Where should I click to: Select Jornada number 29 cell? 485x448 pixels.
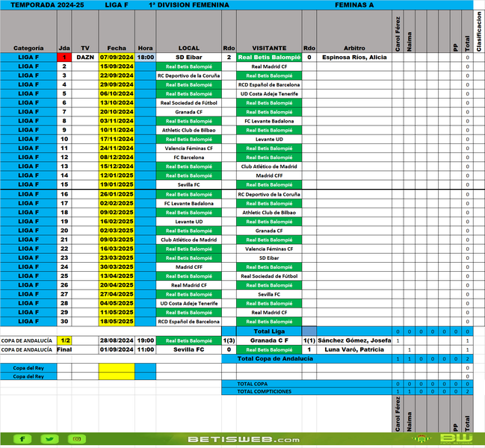[x=64, y=312]
